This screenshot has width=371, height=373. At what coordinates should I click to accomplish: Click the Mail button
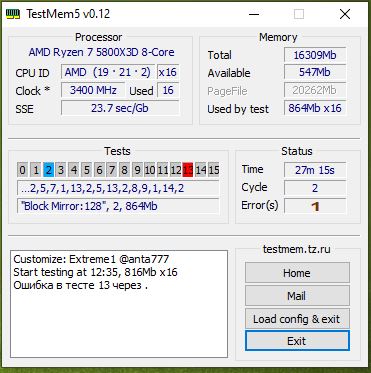pyautogui.click(x=297, y=295)
